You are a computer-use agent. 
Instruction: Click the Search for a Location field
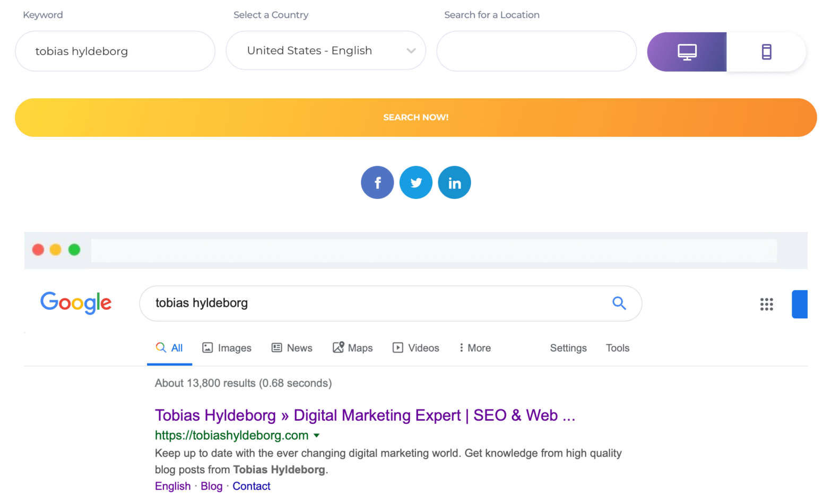(536, 51)
